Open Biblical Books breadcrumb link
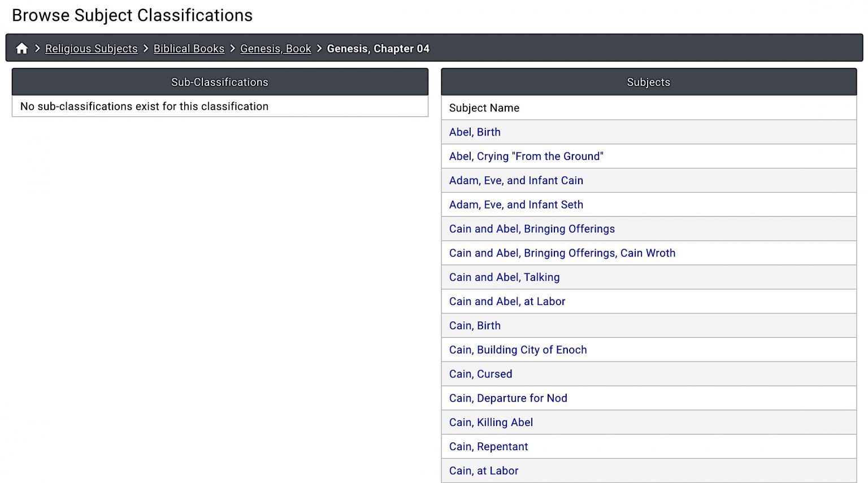 click(189, 49)
